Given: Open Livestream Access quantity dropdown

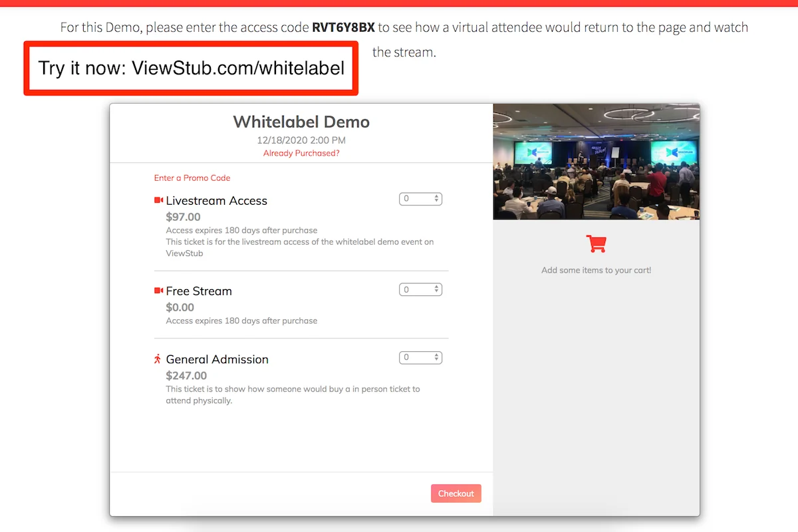Looking at the screenshot, I should tap(420, 199).
